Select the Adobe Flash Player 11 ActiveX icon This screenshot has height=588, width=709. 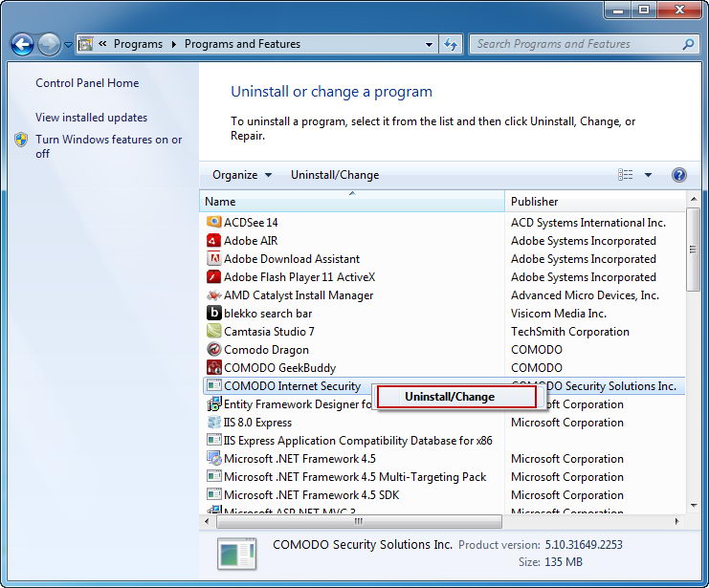[214, 276]
